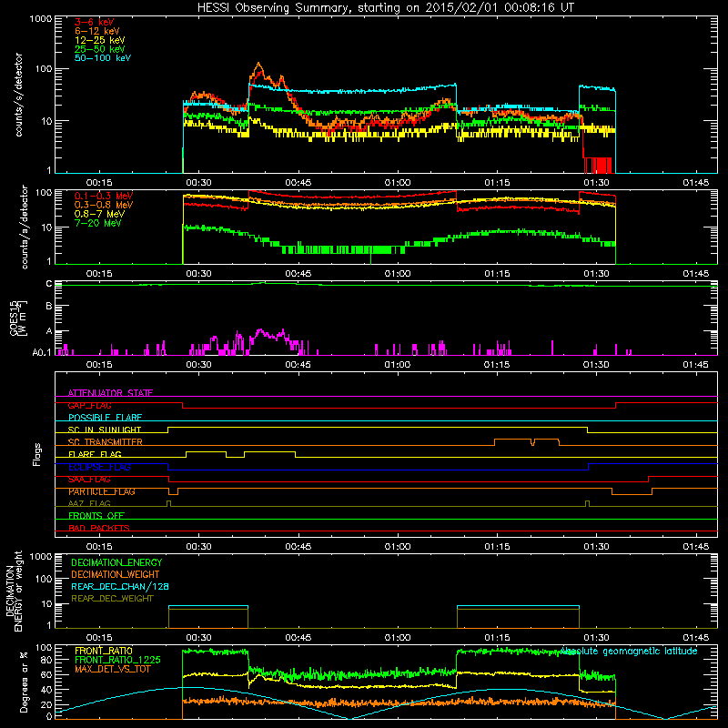The image size is (728, 728).
Task: Click the 00:45 tick label under Flags panel
Action: (298, 547)
